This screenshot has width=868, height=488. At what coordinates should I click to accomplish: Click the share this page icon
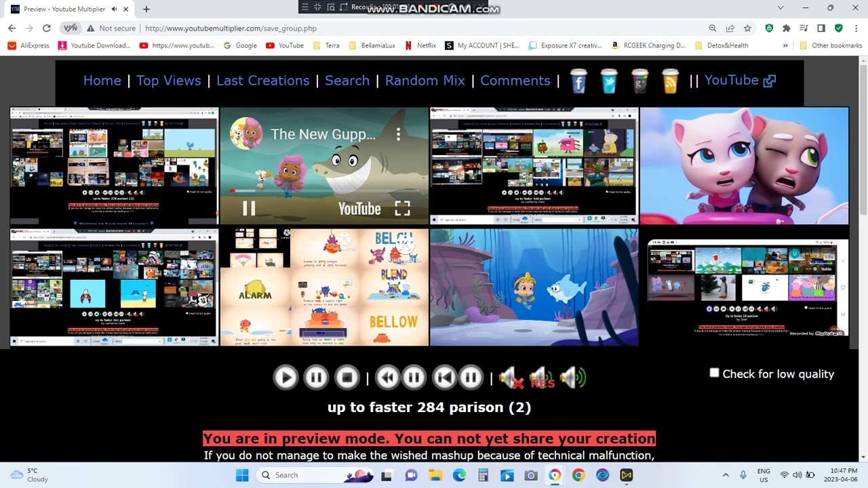(x=730, y=28)
